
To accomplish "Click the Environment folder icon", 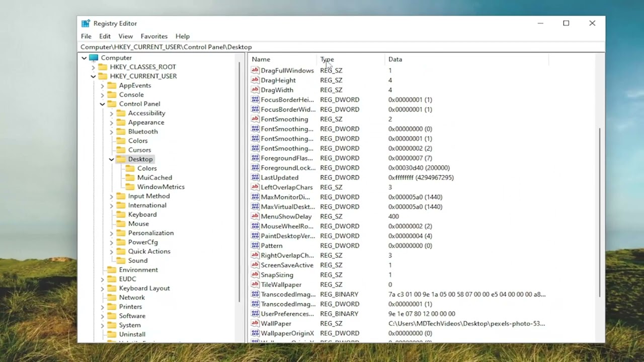I will pos(112,270).
